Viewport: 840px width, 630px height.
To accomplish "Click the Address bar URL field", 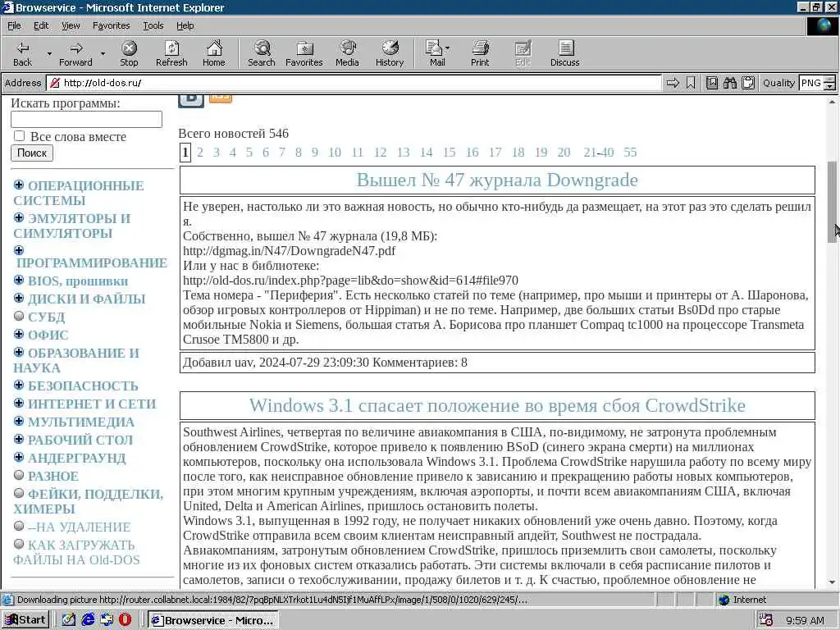I will [354, 83].
